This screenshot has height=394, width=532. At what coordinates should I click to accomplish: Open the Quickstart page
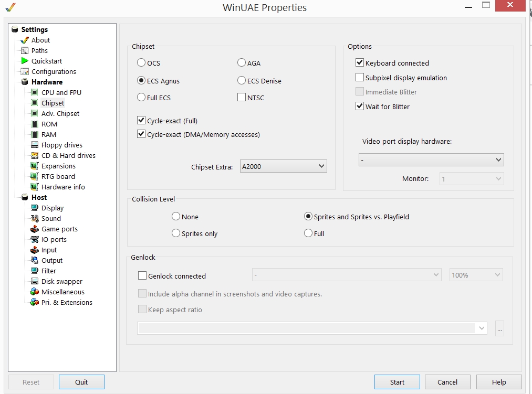[47, 61]
